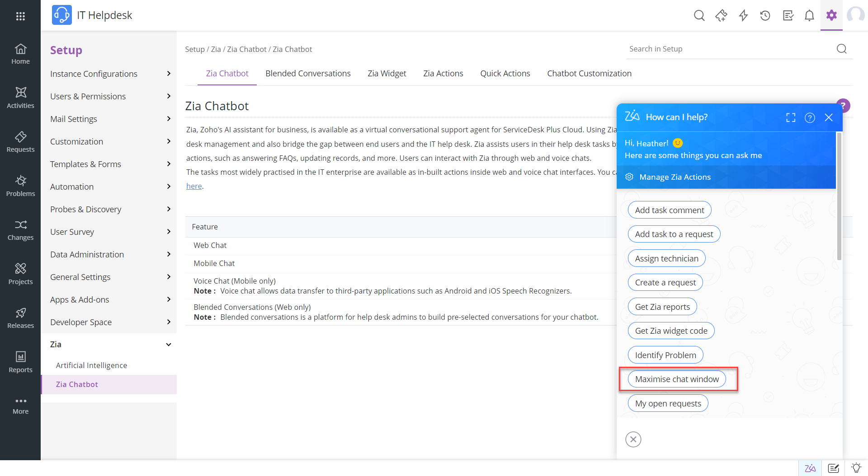The height and width of the screenshot is (476, 868).
Task: Open the global search magnifier icon
Action: (699, 16)
